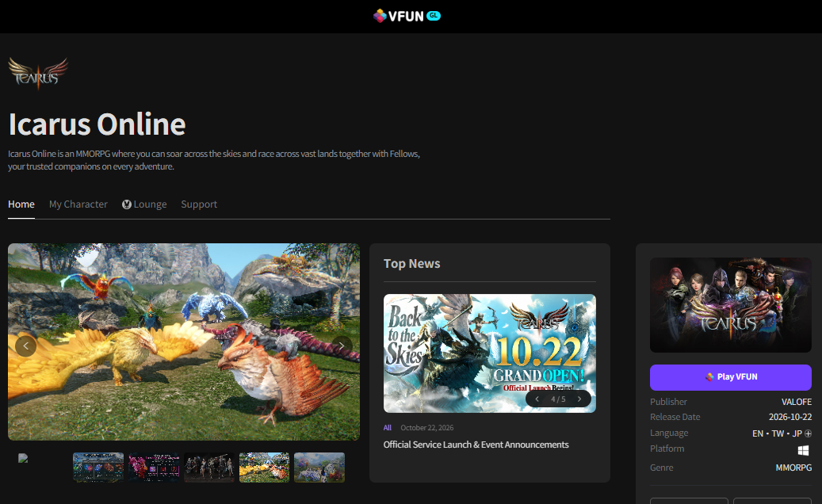Viewport: 822px width, 504px height.
Task: Click the Windows platform icon
Action: coord(803,450)
